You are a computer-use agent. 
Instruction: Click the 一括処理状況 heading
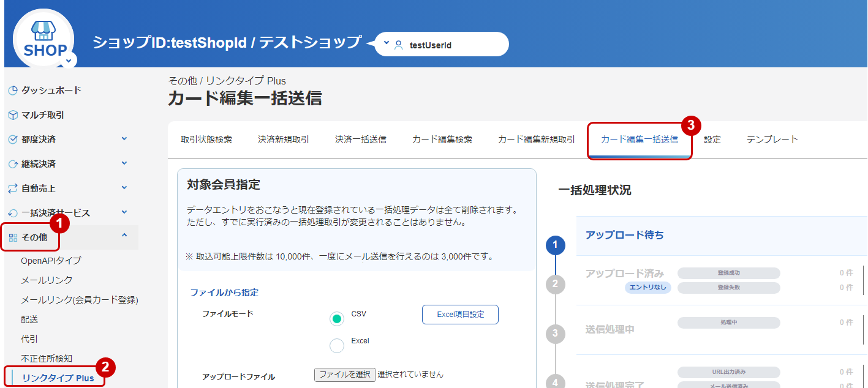coord(595,190)
